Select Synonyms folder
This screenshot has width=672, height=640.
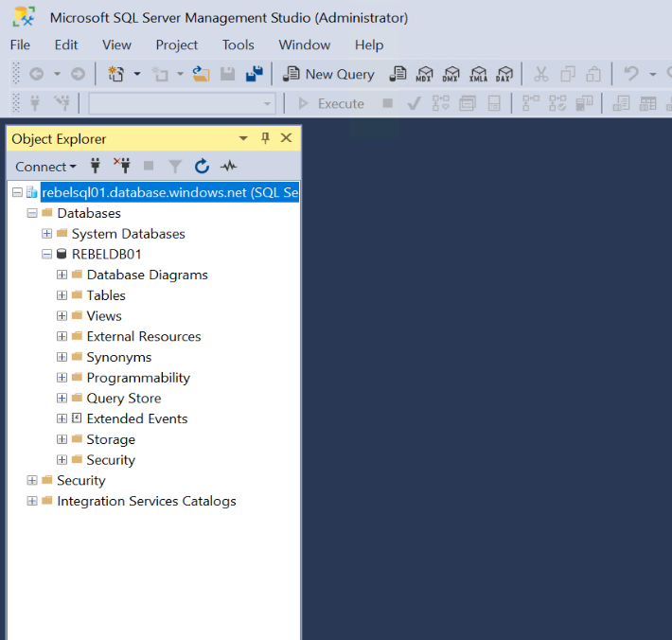click(118, 357)
